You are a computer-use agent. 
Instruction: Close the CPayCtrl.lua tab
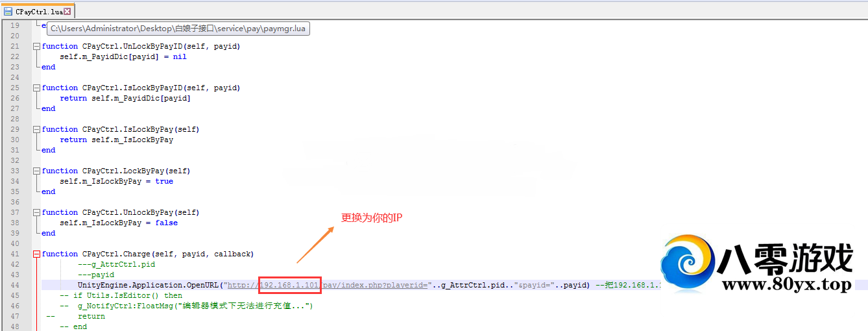coord(67,11)
